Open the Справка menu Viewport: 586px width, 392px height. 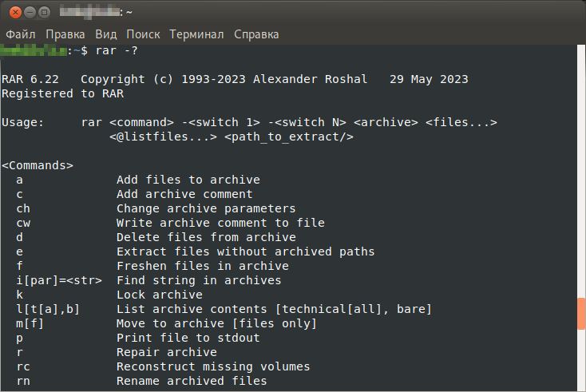coord(256,34)
